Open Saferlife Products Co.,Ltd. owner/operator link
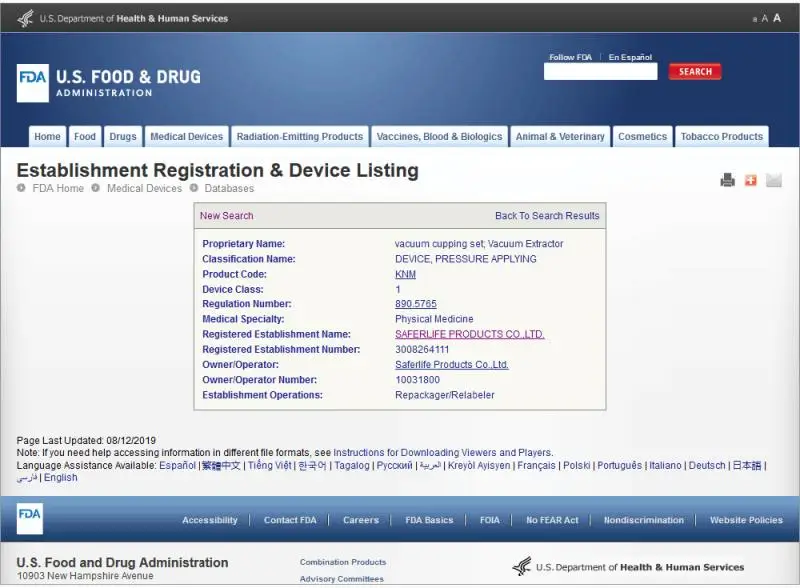Image resolution: width=800 pixels, height=588 pixels. tap(452, 364)
